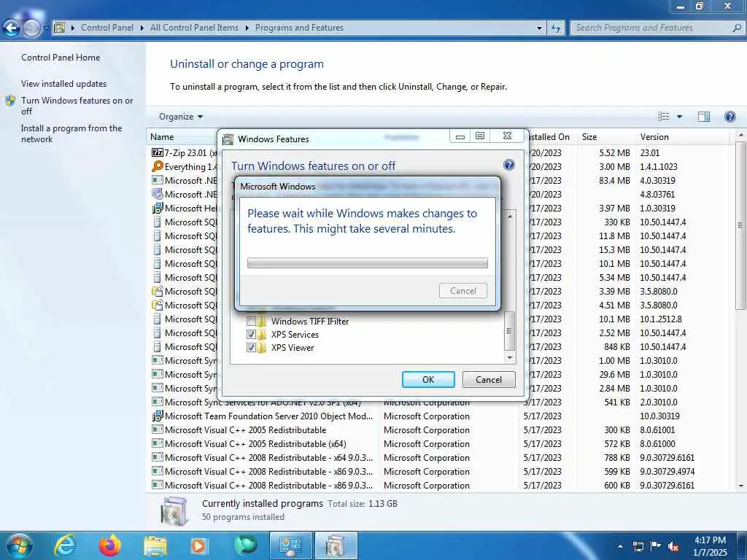Click the search magnifier icon

tap(737, 28)
